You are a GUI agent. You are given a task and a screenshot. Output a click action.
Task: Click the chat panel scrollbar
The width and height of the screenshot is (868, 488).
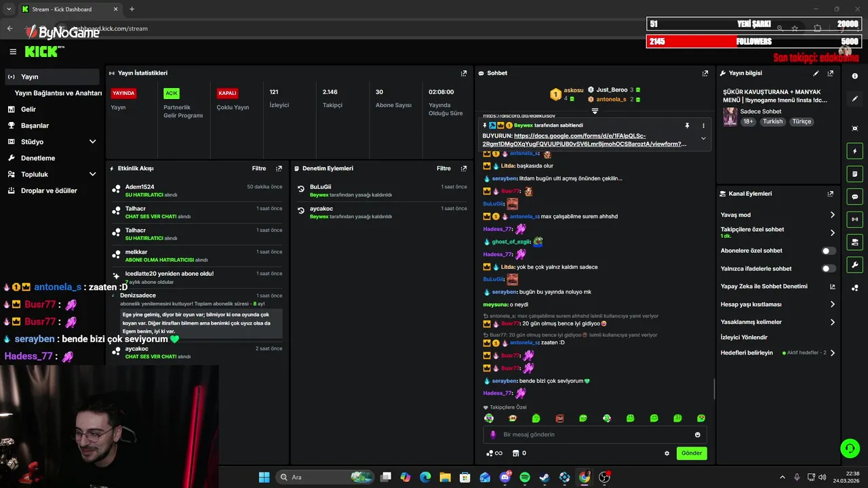(714, 388)
